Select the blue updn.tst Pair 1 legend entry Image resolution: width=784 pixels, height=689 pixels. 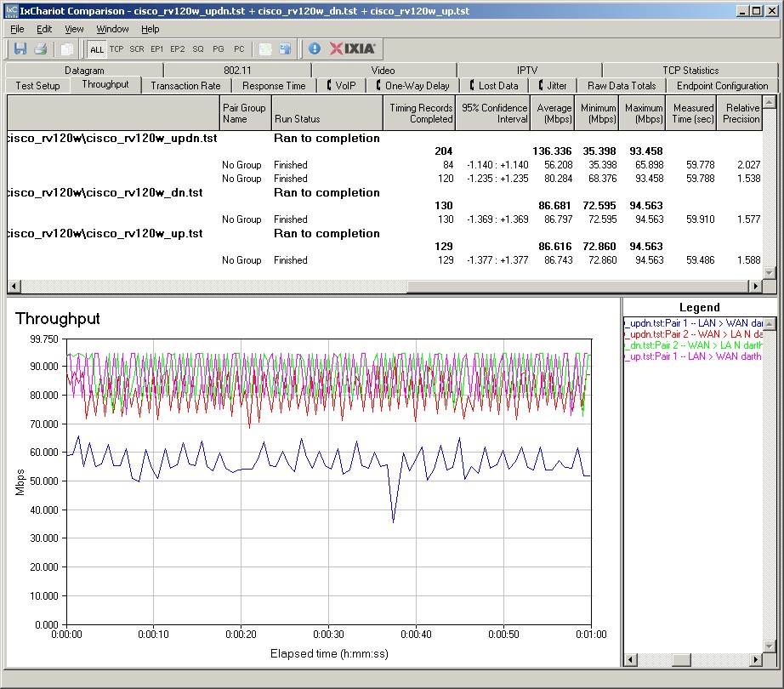[693, 323]
